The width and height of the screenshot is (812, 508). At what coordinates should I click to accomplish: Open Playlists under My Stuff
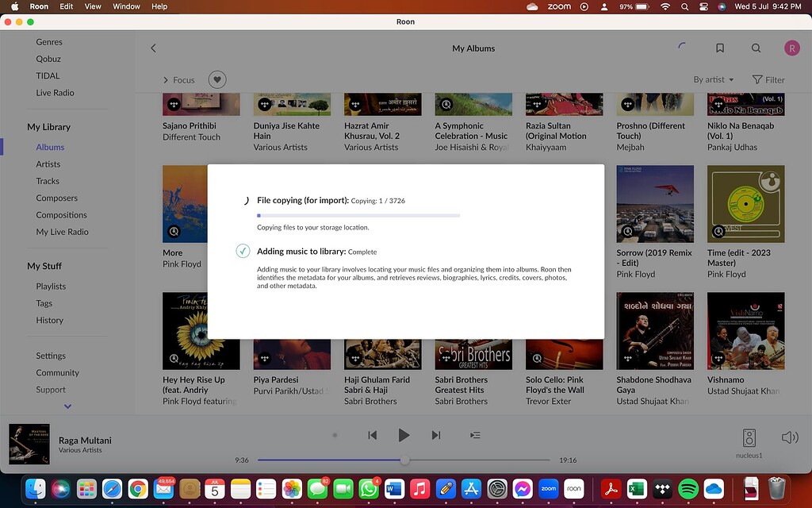tap(51, 287)
